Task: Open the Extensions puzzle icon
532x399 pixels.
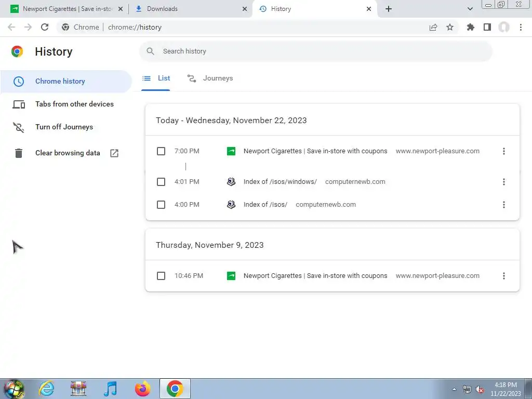Action: coord(471,27)
